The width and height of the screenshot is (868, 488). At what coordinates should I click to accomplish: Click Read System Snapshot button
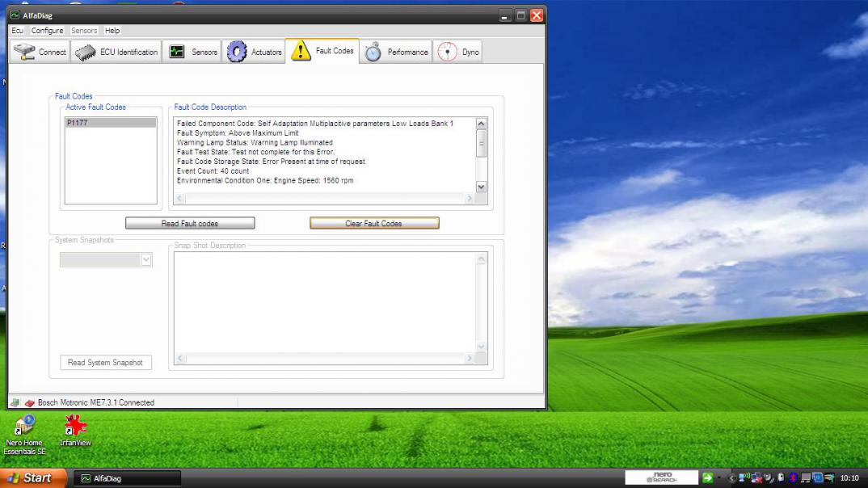click(106, 363)
